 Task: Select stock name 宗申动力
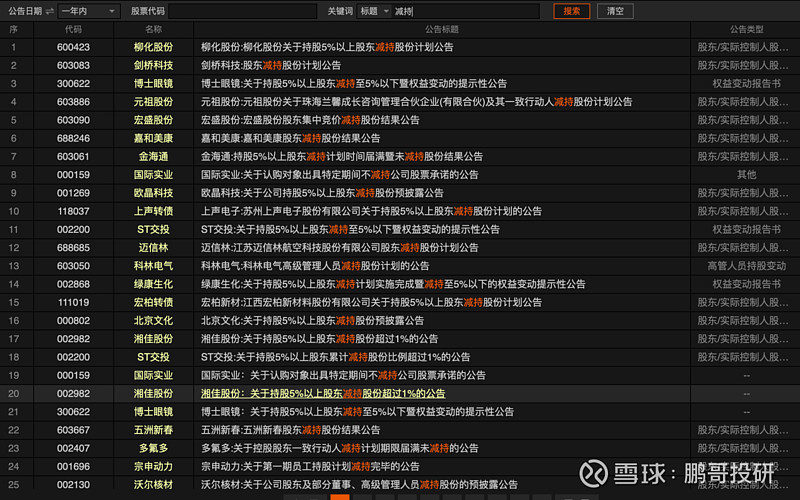point(154,467)
